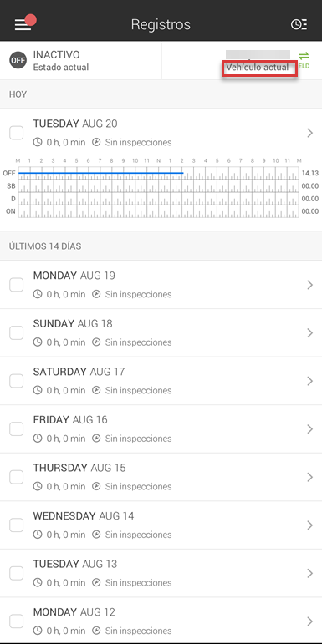Screen dimensions: 322x644
Task: Tap inspection icon on Friday Aug 16
Action: 96,439
